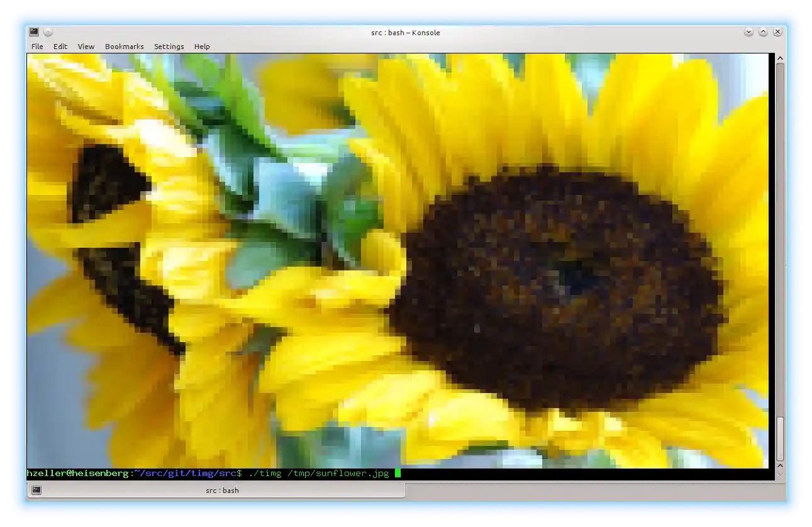Click the round on-all-desktops pin button
The width and height of the screenshot is (812, 527).
(x=48, y=32)
